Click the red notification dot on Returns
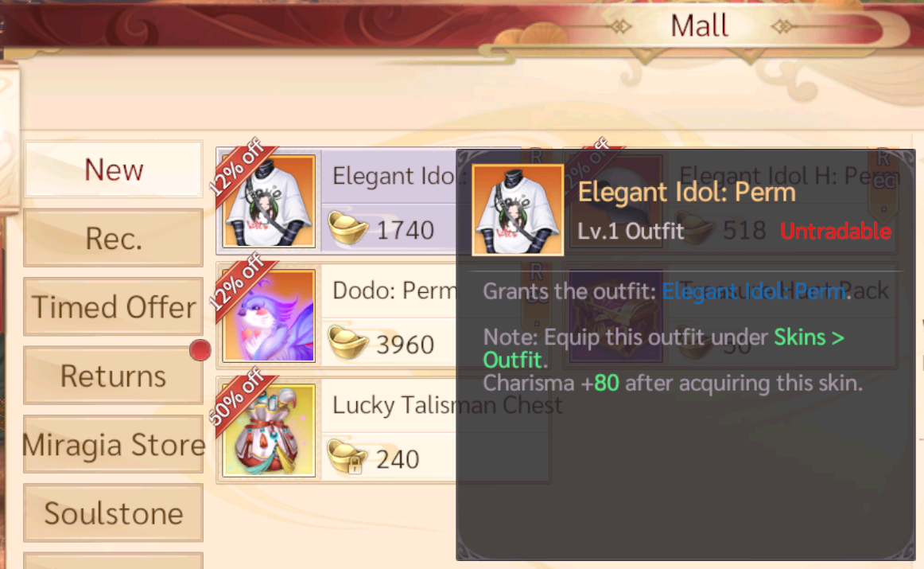924x569 pixels. pyautogui.click(x=200, y=350)
